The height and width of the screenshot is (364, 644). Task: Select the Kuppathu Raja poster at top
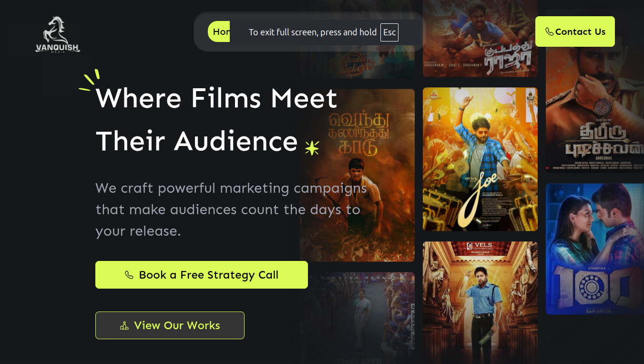click(480, 38)
